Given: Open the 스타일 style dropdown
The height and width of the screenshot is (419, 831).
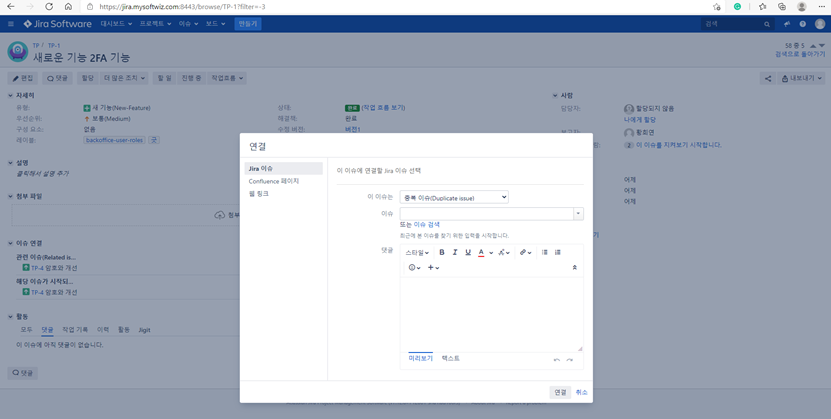Looking at the screenshot, I should point(417,253).
